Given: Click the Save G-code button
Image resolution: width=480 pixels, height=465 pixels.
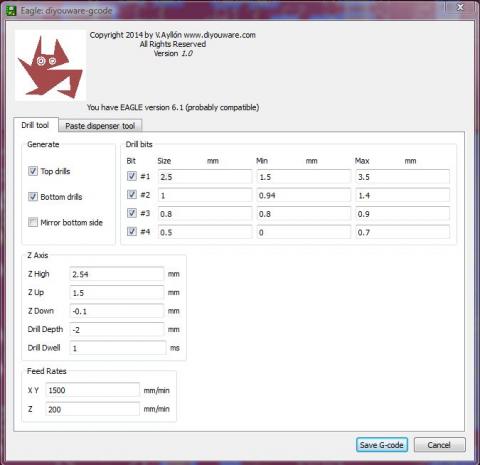Looking at the screenshot, I should coord(382,445).
